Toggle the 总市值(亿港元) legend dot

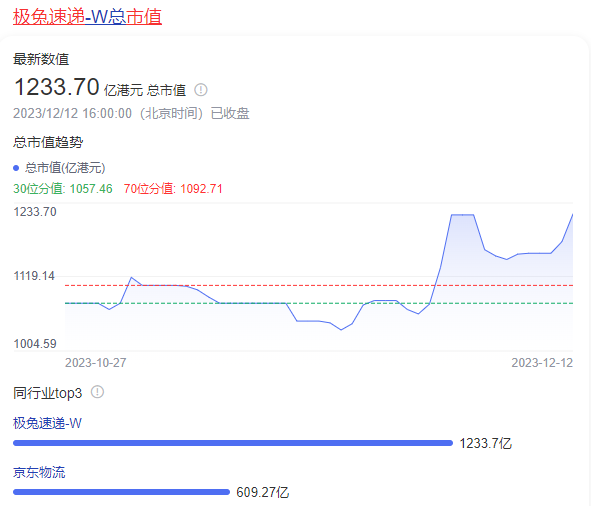(x=16, y=168)
